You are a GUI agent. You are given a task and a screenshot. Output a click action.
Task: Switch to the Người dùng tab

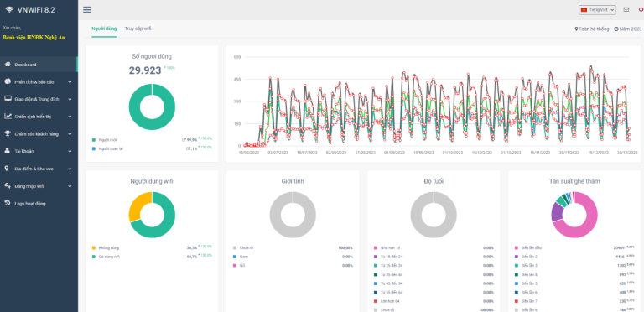pyautogui.click(x=104, y=29)
